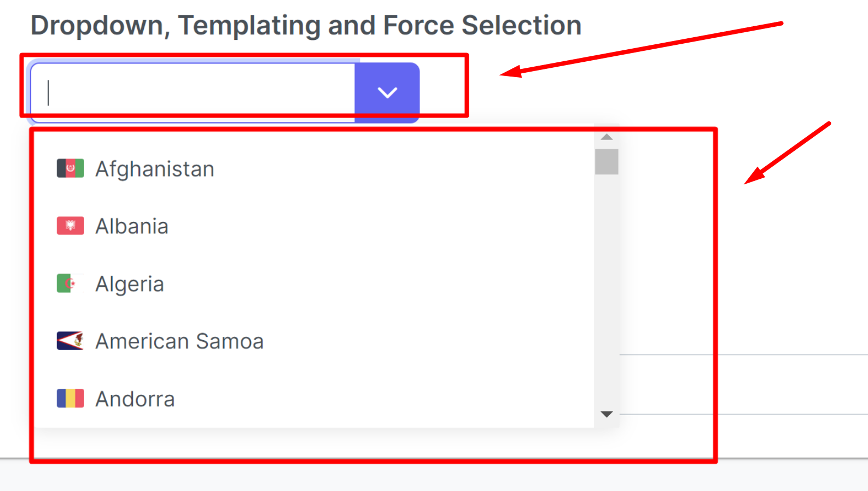
Task: Choose Algeria in the dropdown list
Action: 130,283
